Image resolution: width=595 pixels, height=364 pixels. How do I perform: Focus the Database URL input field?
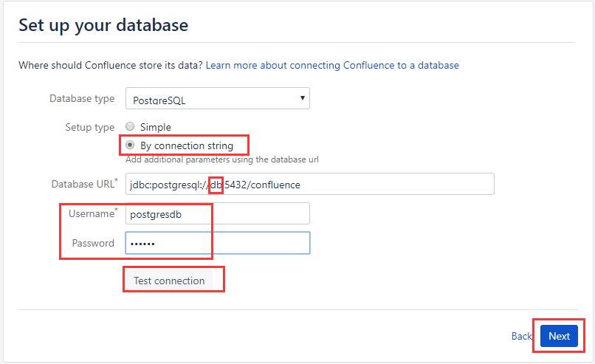click(x=309, y=184)
